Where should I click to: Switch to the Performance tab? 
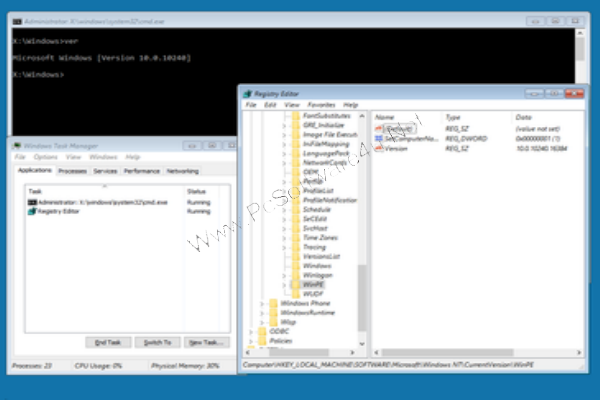[x=142, y=171]
